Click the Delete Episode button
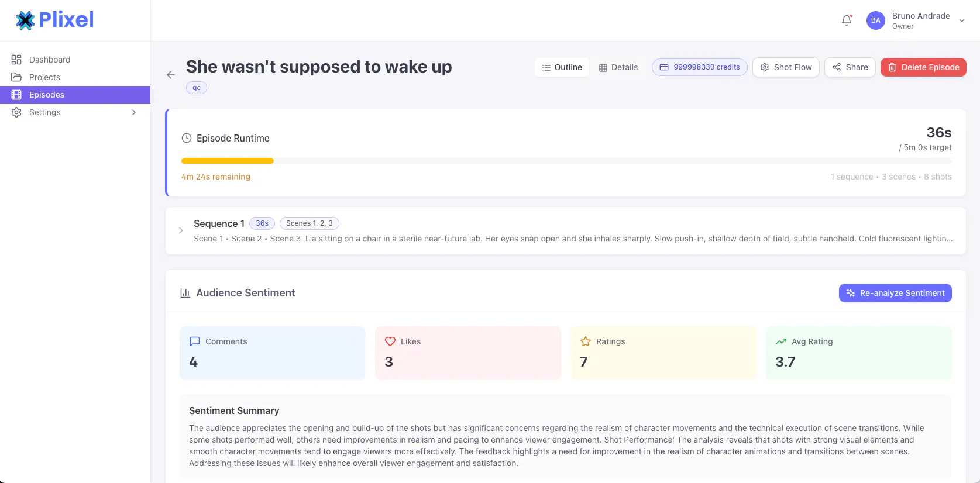980x483 pixels. tap(923, 67)
